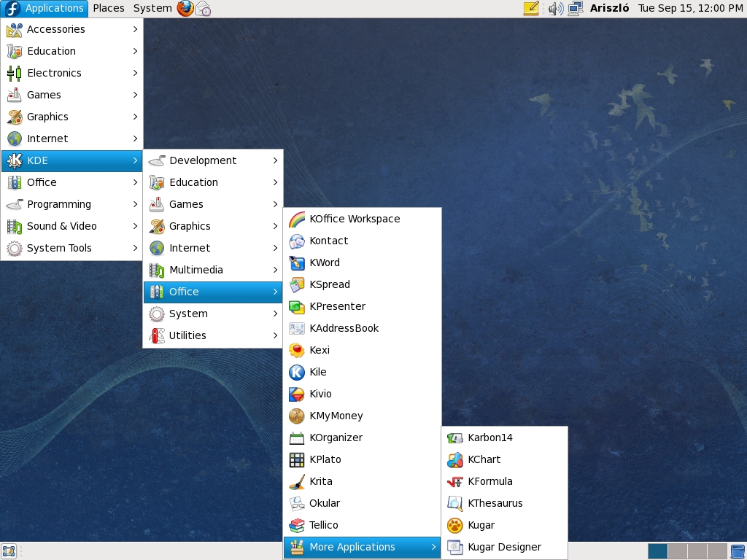
Task: Switch to the second workspace
Action: pyautogui.click(x=678, y=551)
